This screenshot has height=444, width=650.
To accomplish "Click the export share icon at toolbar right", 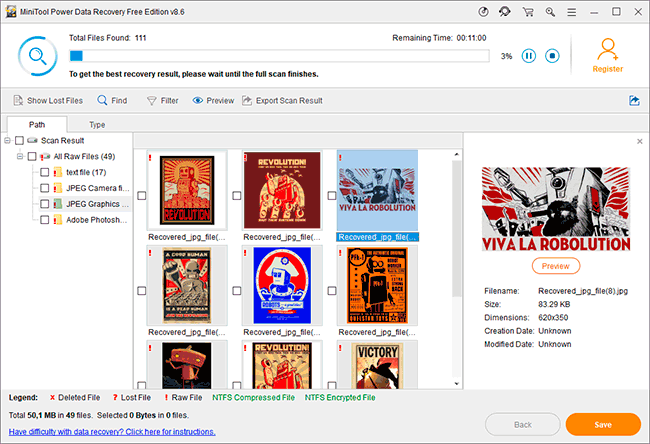I will tap(634, 101).
